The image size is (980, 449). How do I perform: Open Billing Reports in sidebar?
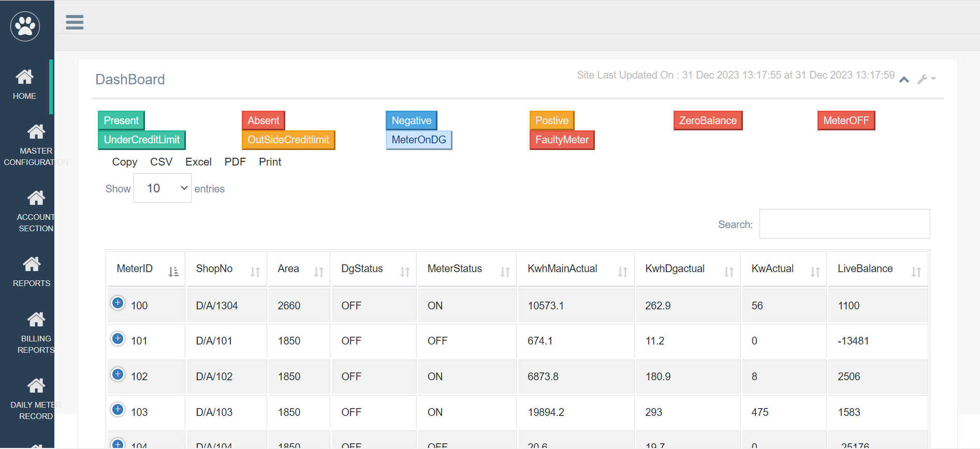pos(36,333)
